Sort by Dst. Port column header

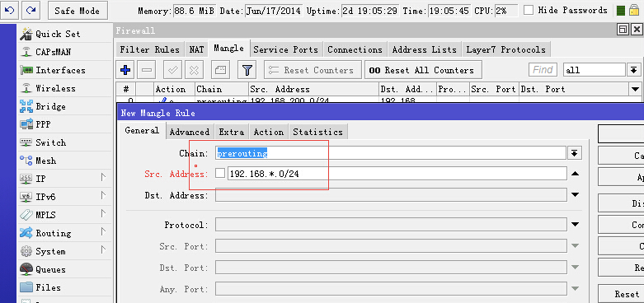pos(573,89)
